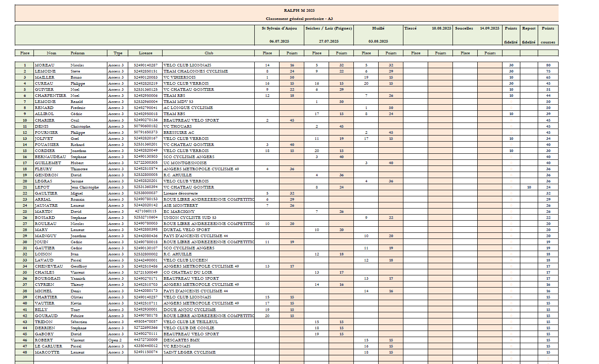Click the 'Huillé' race header cell
This screenshot has width=599, height=364.
coord(378,28)
